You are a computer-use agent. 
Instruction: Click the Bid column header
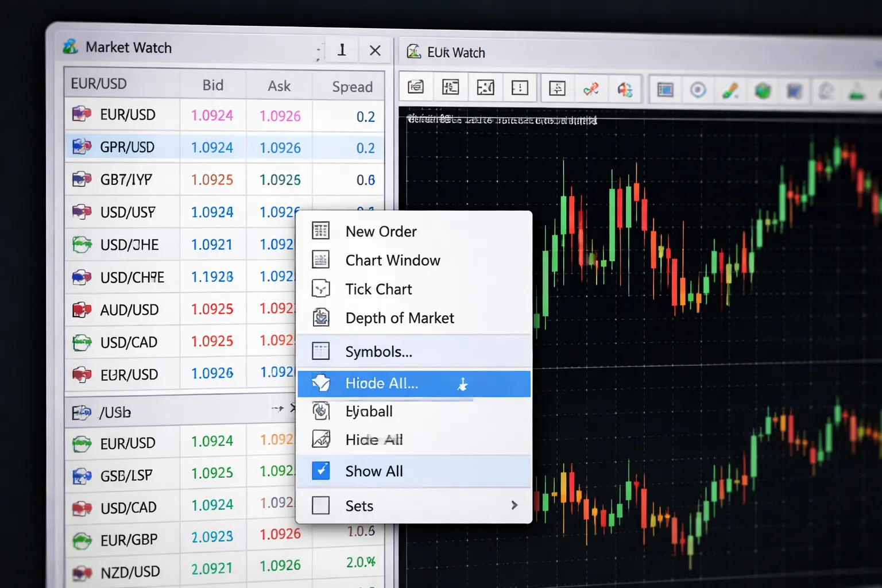tap(213, 85)
